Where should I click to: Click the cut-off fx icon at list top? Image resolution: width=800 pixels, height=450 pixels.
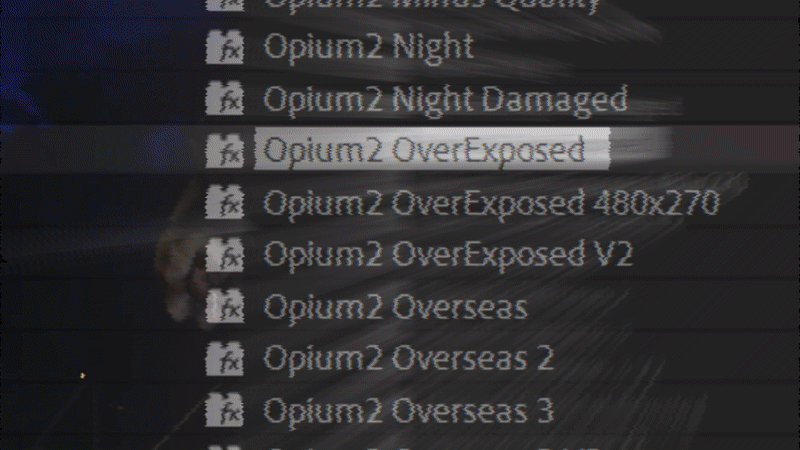tap(224, 5)
